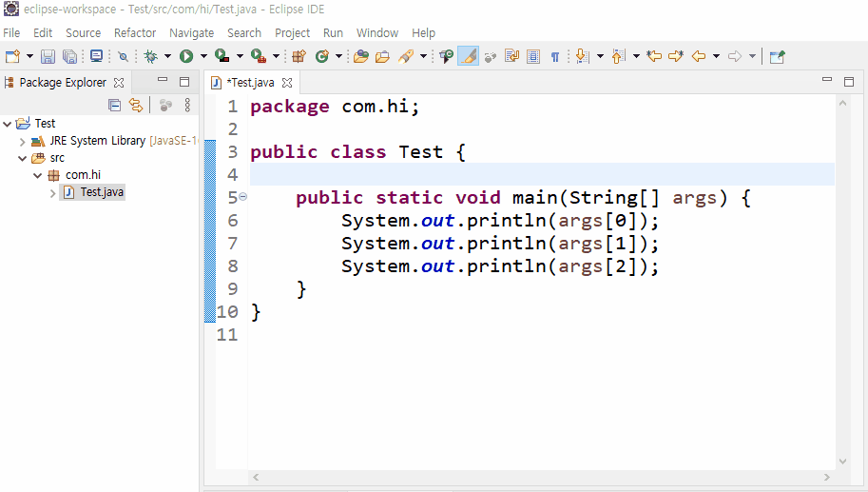This screenshot has width=868, height=492.
Task: Go to Next Annotation down arrow icon
Action: point(581,56)
